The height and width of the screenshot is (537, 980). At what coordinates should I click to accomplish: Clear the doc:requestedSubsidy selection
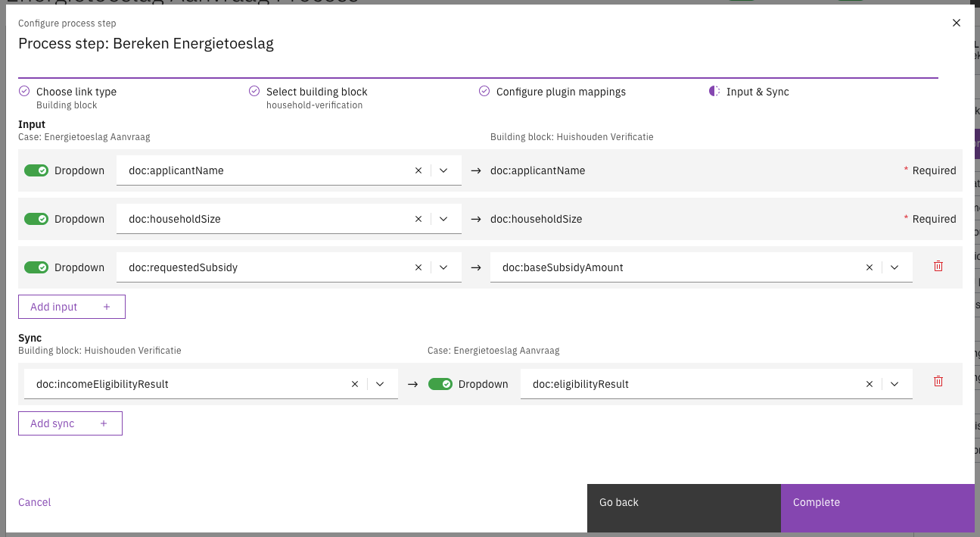[418, 267]
